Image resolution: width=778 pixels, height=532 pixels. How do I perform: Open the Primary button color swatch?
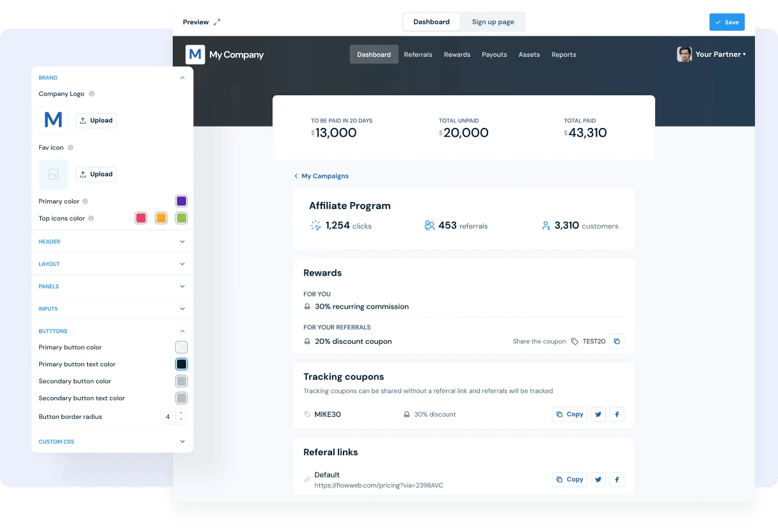point(182,347)
